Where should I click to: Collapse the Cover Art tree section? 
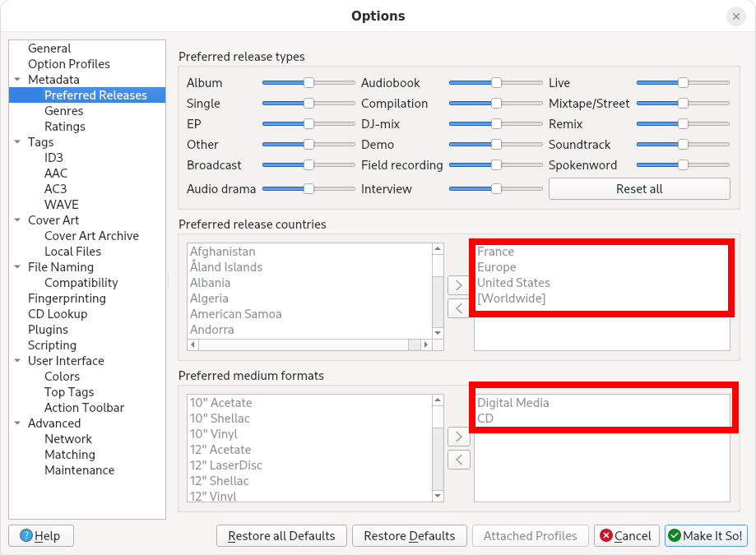coord(17,220)
